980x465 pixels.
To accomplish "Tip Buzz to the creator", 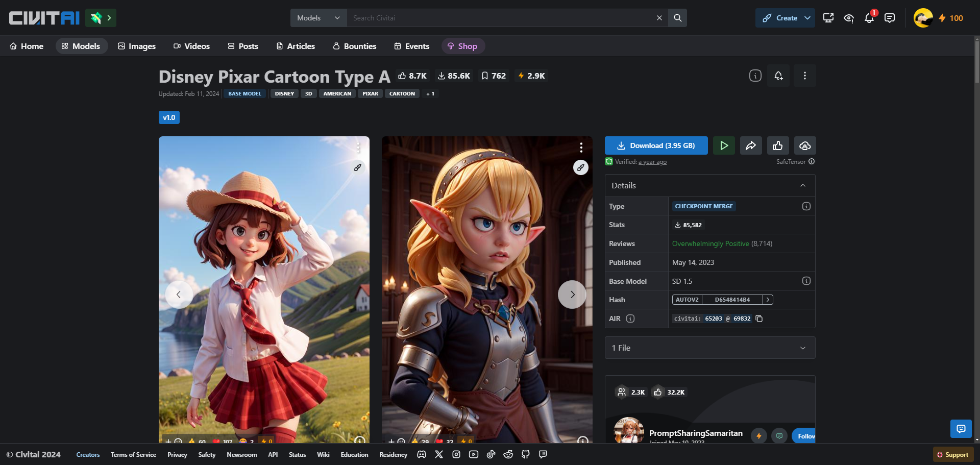I will tap(759, 436).
